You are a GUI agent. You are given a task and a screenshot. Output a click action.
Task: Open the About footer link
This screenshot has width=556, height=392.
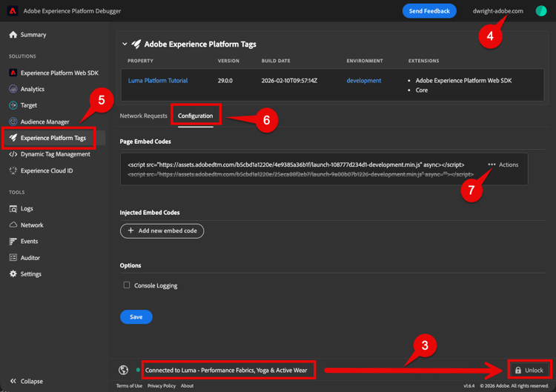click(187, 385)
